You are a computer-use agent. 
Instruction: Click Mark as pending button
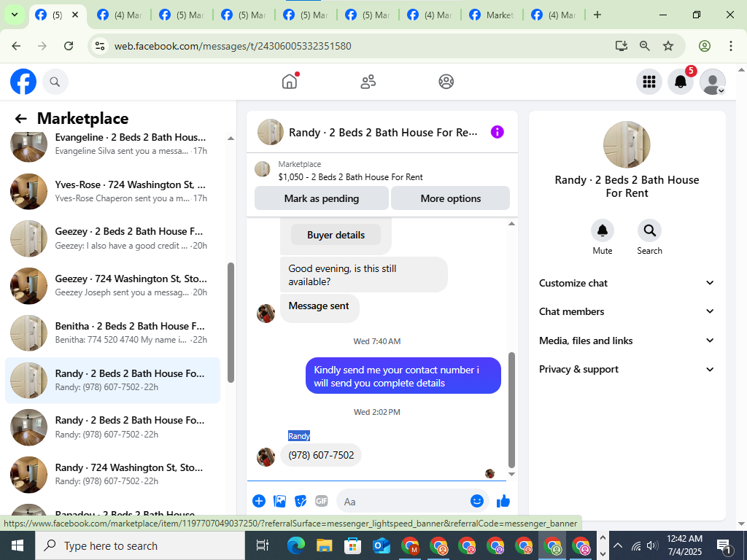pyautogui.click(x=322, y=198)
